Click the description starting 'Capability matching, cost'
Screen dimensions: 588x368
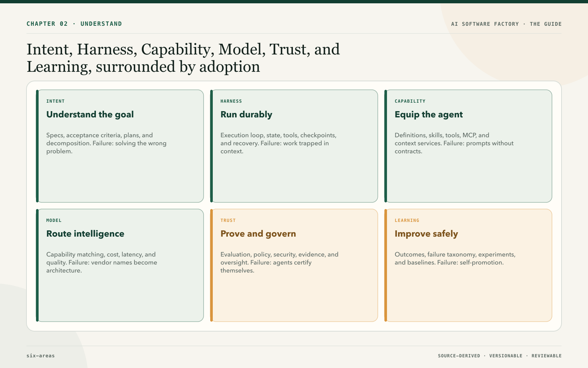pyautogui.click(x=102, y=262)
